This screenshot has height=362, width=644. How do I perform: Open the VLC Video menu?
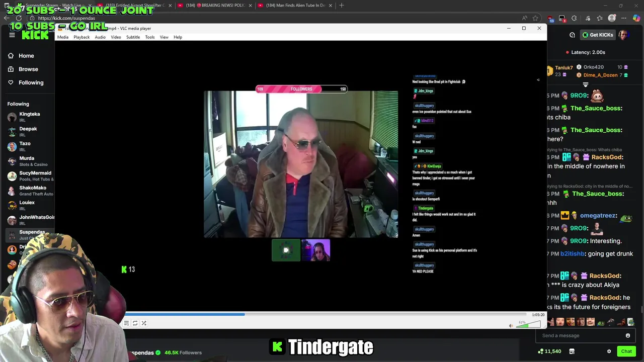[x=116, y=37]
